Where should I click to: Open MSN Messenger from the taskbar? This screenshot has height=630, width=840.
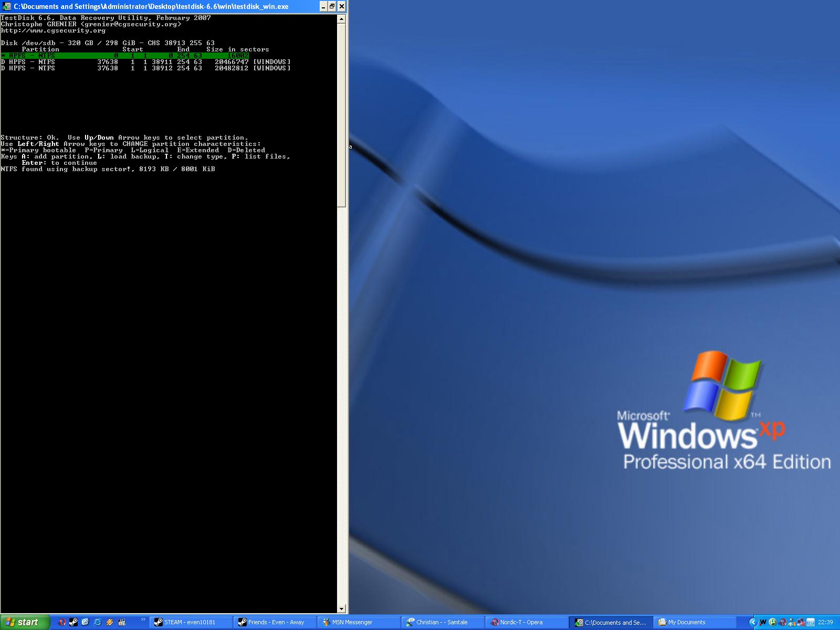coord(360,622)
